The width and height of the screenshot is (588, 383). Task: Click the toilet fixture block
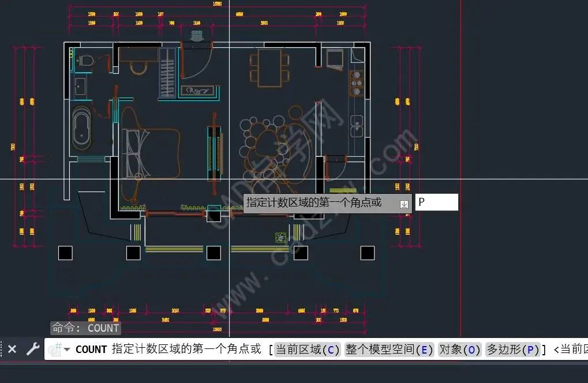pyautogui.click(x=85, y=61)
